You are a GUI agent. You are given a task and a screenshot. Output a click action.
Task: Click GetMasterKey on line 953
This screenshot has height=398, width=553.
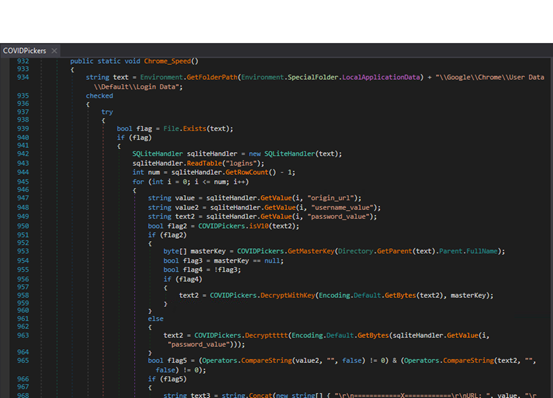coord(311,251)
